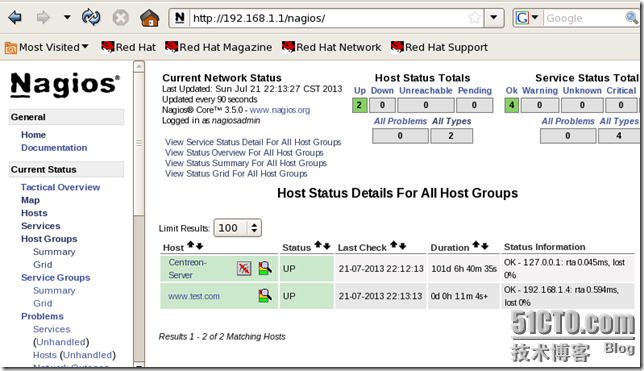Click the green hosts Up count 2
This screenshot has height=371, width=644.
[x=359, y=105]
